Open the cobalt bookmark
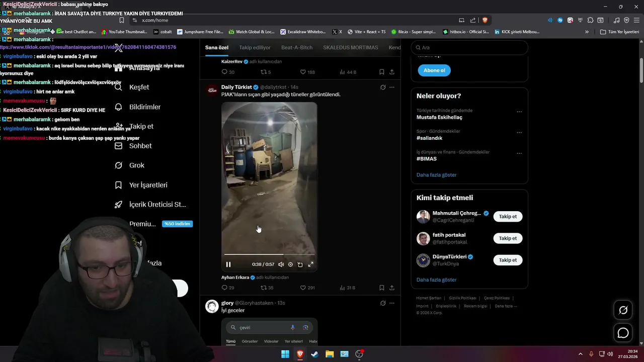 162,32
